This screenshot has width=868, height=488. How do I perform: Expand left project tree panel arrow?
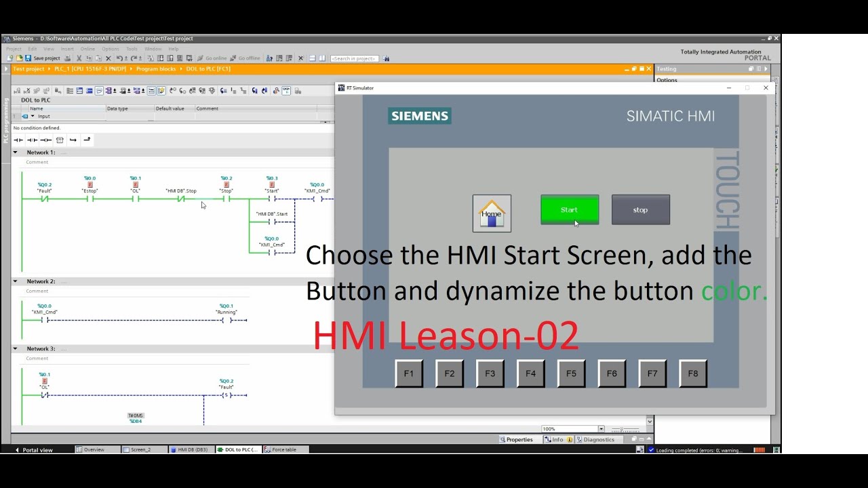coord(6,68)
